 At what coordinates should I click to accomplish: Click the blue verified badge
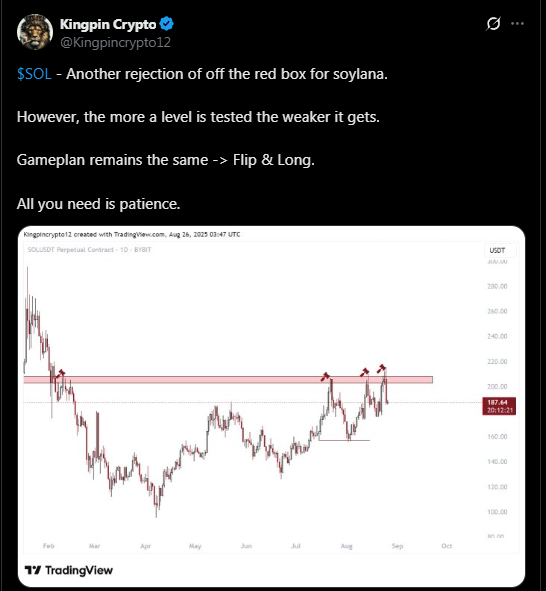[166, 24]
